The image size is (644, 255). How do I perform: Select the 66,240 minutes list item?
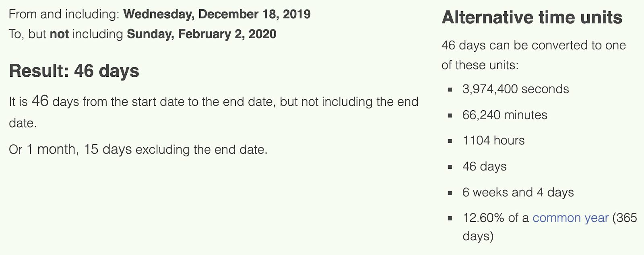[x=504, y=115]
